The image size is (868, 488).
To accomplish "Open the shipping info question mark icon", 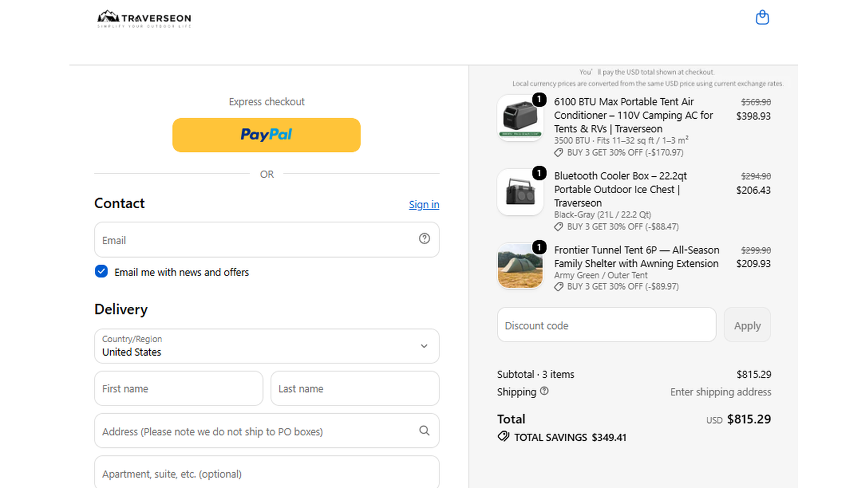I will [x=544, y=391].
